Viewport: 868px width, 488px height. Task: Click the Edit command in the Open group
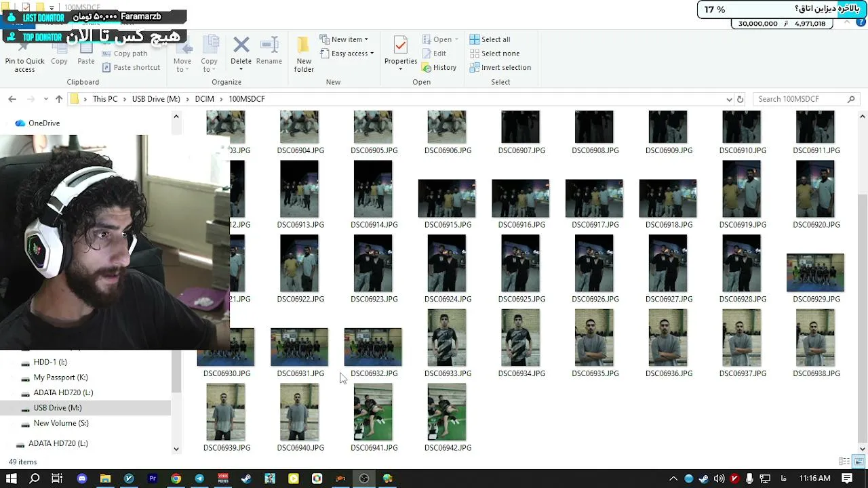click(434, 54)
